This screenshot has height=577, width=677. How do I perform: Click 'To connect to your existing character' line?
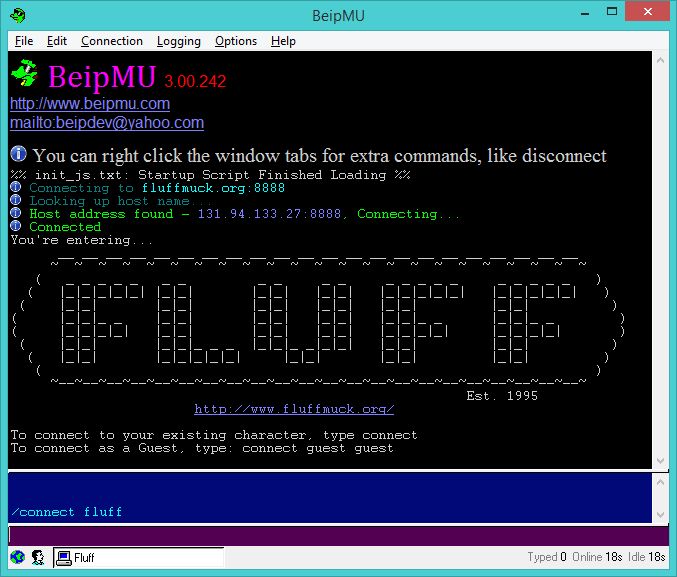click(214, 435)
